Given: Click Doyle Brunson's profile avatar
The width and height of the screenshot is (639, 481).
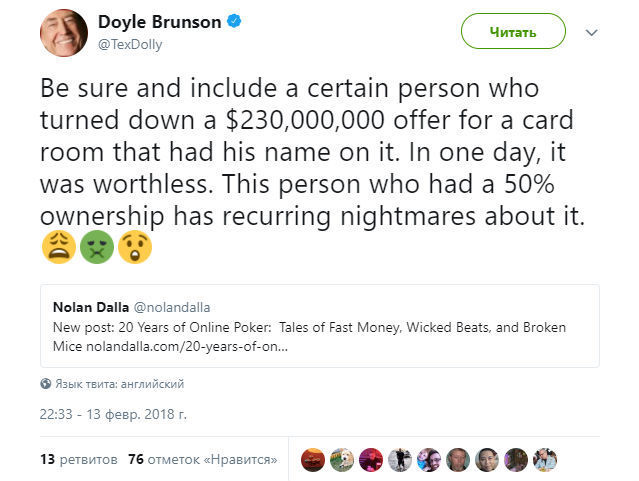Looking at the screenshot, I should (64, 32).
